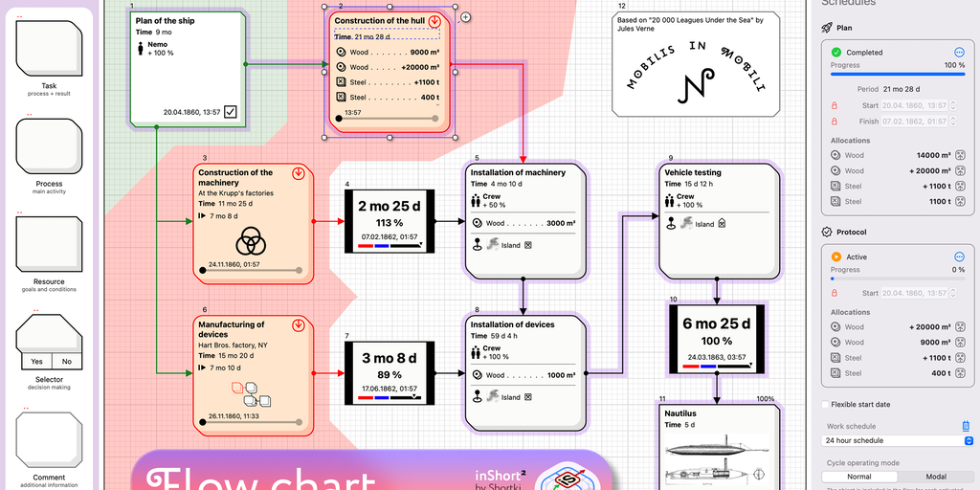Toggle Island checkbox in Installation of devices
This screenshot has width=980, height=490.
pyautogui.click(x=527, y=397)
